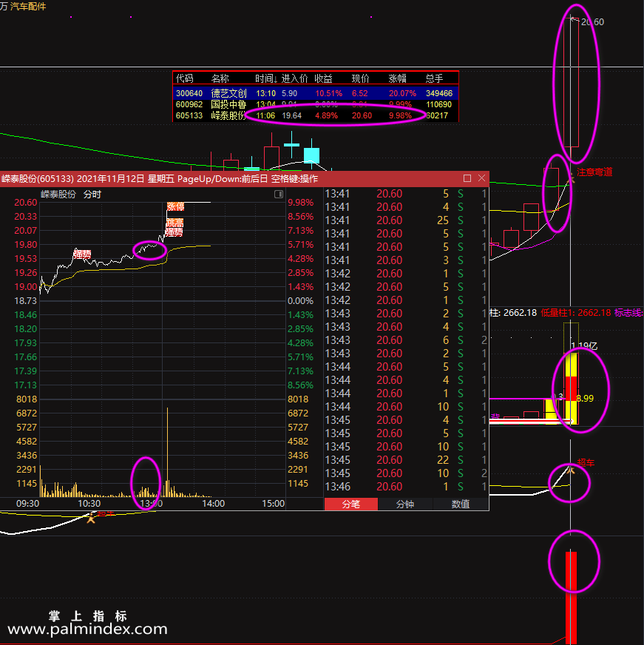Click the 18.73 previous close price label
The height and width of the screenshot is (645, 644).
25,301
